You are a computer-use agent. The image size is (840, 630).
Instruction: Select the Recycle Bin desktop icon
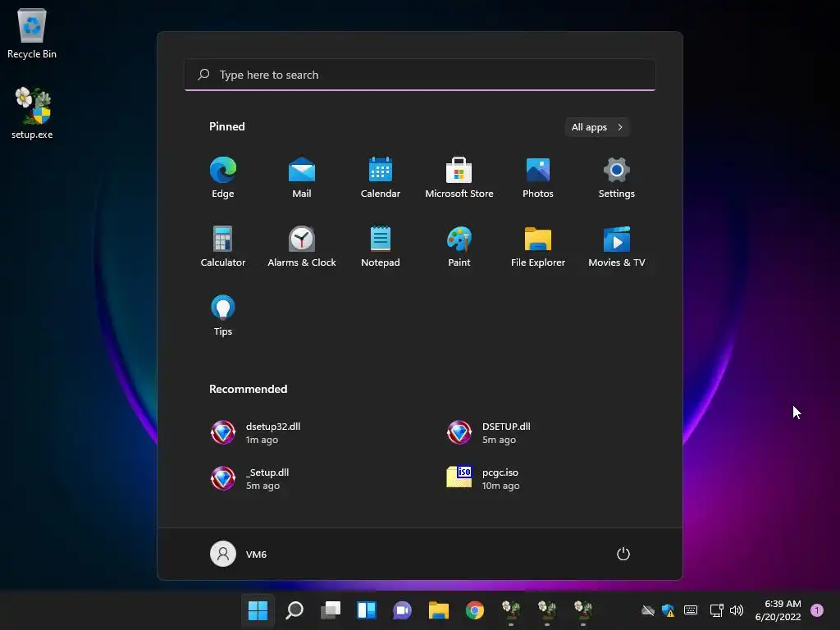pyautogui.click(x=32, y=33)
